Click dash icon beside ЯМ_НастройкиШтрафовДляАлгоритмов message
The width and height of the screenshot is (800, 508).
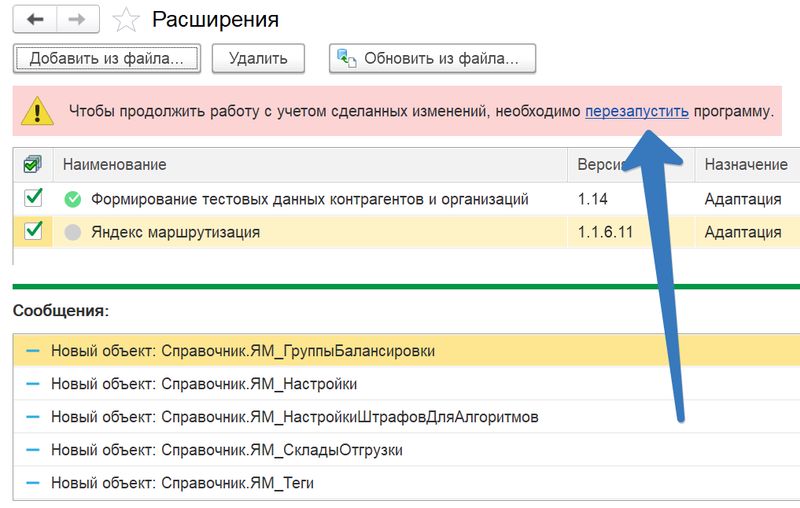pyautogui.click(x=33, y=417)
